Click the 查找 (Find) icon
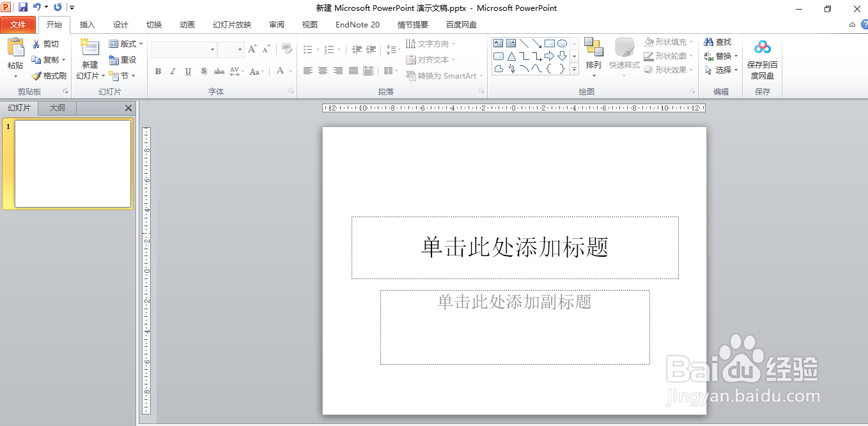This screenshot has width=868, height=426. click(x=719, y=41)
